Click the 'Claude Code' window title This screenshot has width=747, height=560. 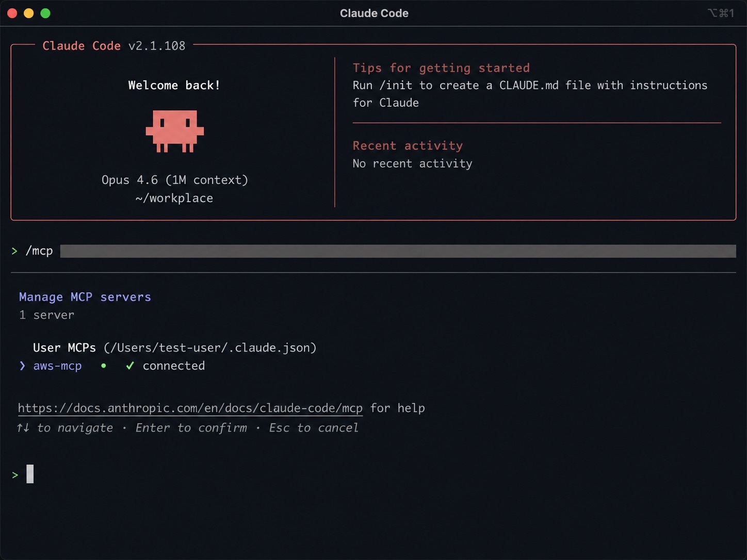374,13
